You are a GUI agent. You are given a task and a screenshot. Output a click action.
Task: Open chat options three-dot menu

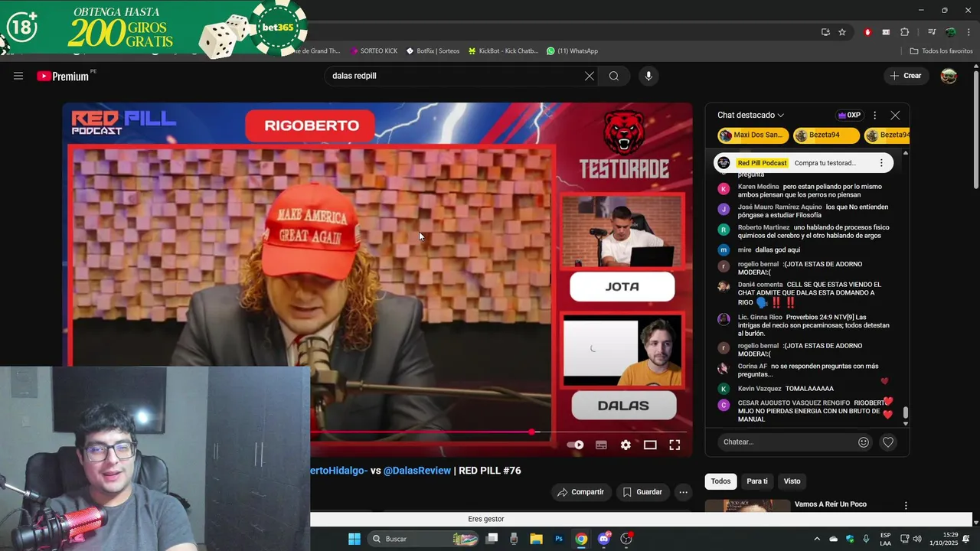tap(874, 115)
